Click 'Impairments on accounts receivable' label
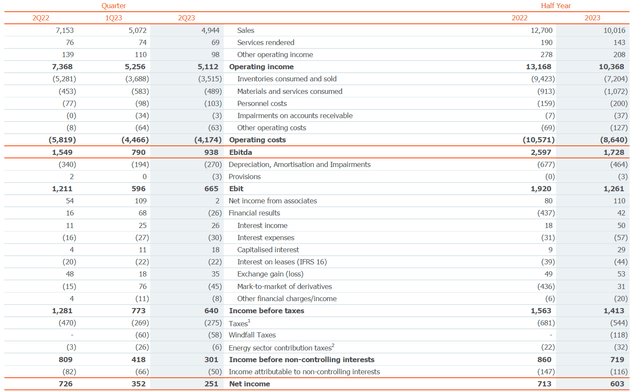This screenshot has height=392, width=640. pos(295,116)
